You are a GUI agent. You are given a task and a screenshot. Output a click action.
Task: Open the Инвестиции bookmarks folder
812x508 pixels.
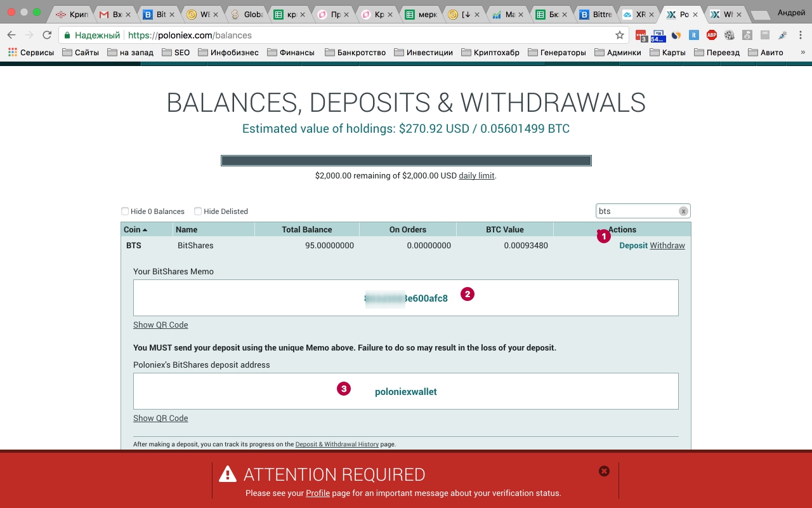(x=423, y=53)
